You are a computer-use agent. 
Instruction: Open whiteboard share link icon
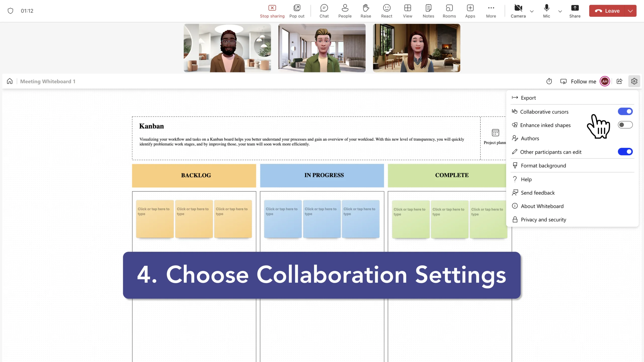(x=620, y=81)
